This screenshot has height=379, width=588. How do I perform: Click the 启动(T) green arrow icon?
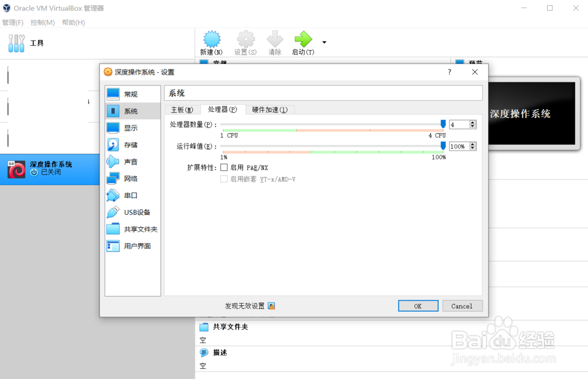(x=303, y=39)
